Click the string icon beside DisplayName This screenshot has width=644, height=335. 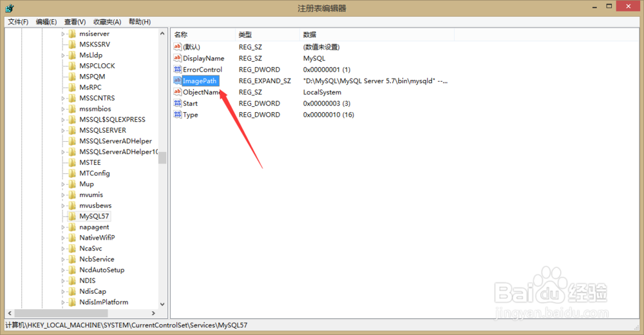click(x=178, y=58)
